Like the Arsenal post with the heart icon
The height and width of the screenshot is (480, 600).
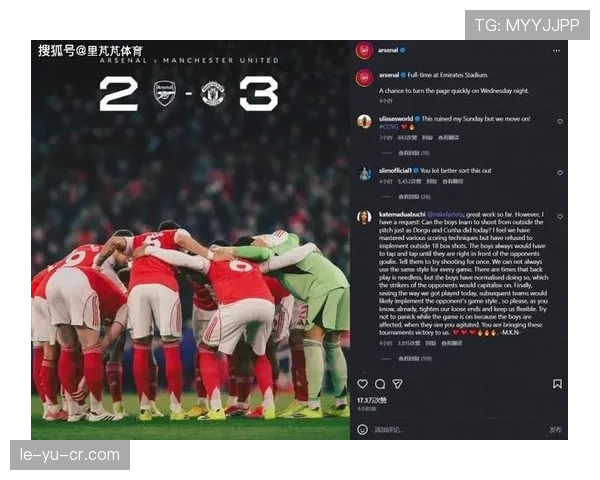coord(362,384)
